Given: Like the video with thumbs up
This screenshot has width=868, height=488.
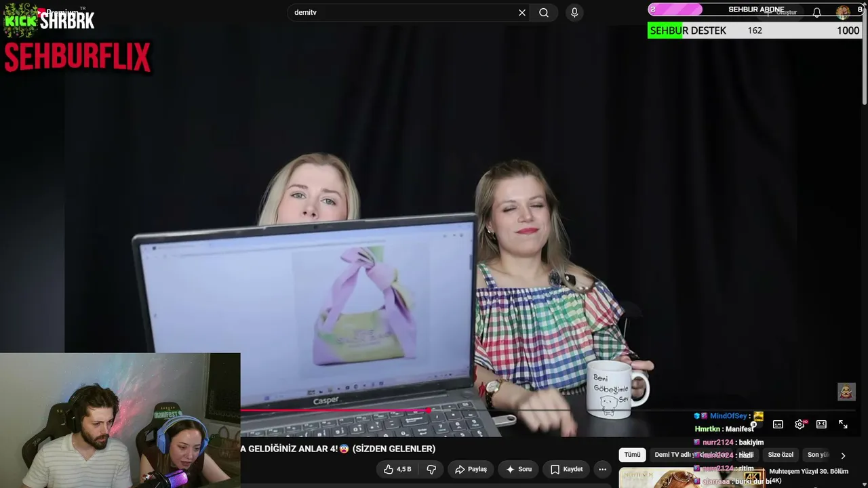Looking at the screenshot, I should click(x=397, y=469).
